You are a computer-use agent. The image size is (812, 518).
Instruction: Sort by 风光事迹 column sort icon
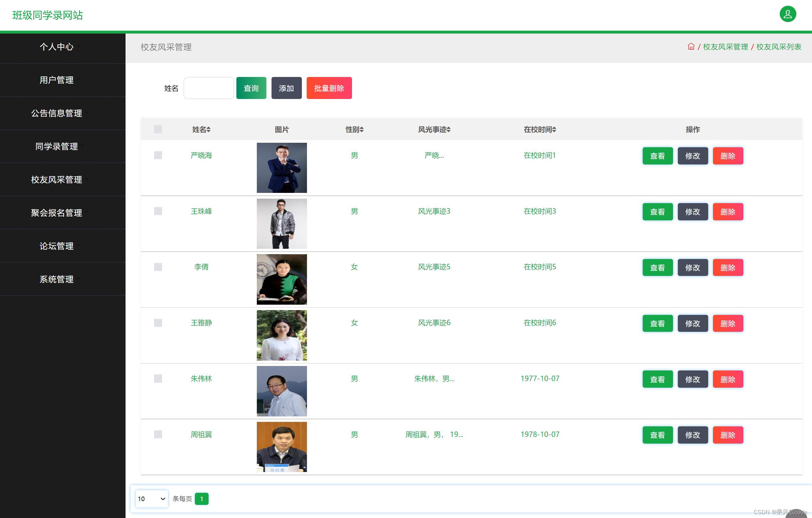pyautogui.click(x=448, y=130)
